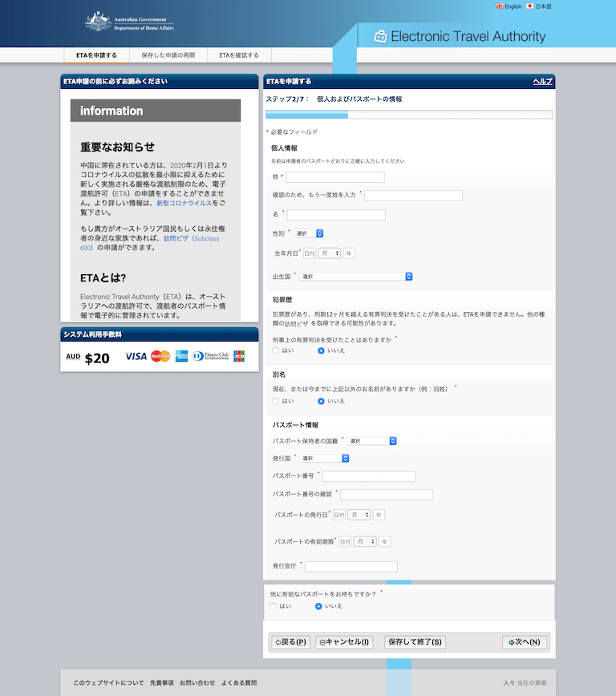The width and height of the screenshot is (616, 696).
Task: Select いいえ for 別名 other names question
Action: point(321,401)
